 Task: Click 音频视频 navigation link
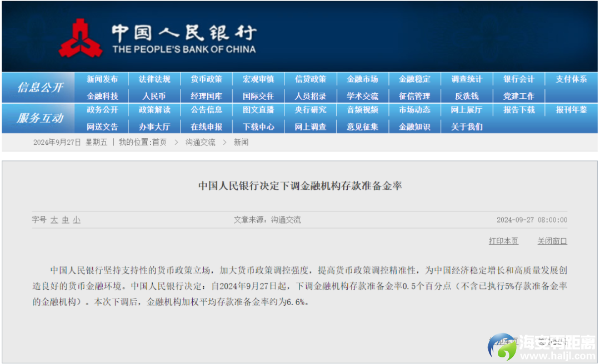(362, 110)
